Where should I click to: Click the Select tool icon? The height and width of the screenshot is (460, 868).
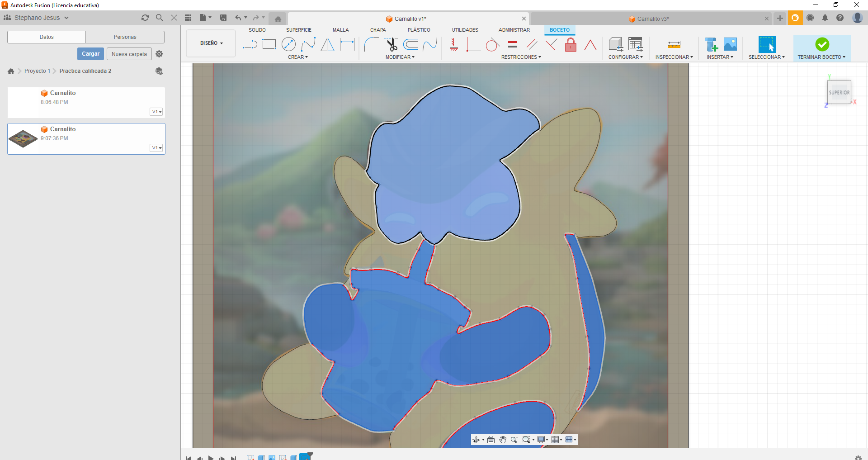point(767,44)
